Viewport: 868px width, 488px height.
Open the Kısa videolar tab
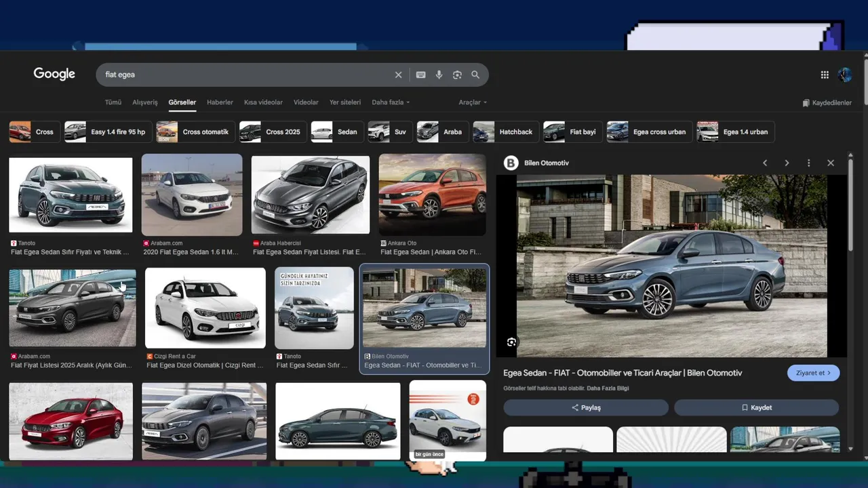click(263, 102)
